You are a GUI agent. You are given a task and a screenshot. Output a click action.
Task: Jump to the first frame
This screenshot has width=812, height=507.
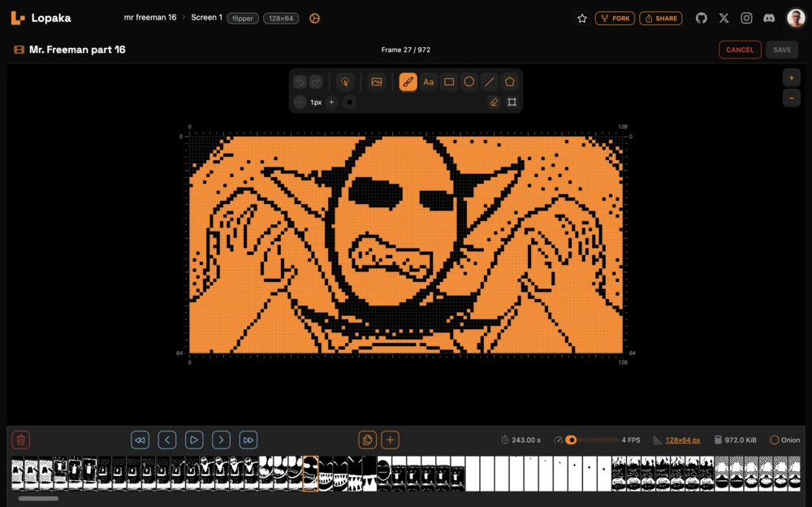click(140, 440)
